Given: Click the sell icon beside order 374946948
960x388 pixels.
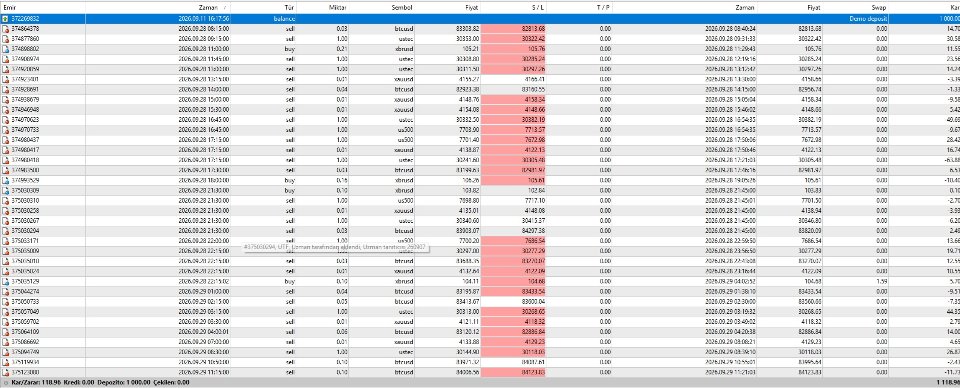Looking at the screenshot, I should click(x=6, y=110).
